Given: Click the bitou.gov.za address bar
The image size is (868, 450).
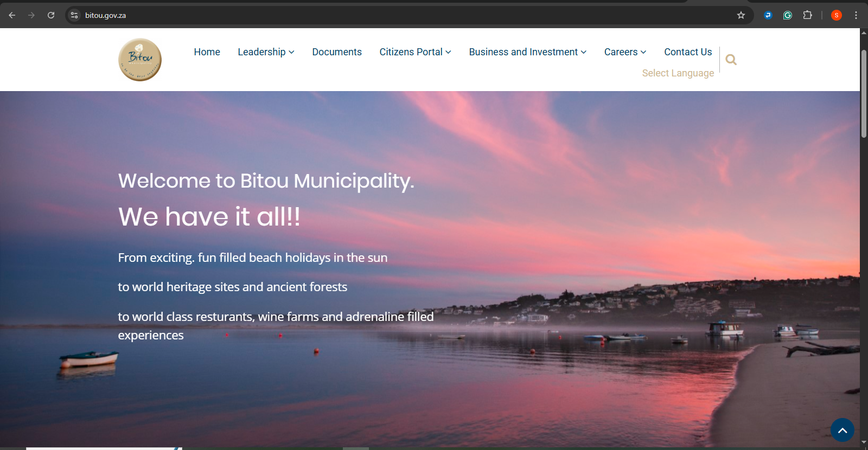Looking at the screenshot, I should coord(380,15).
